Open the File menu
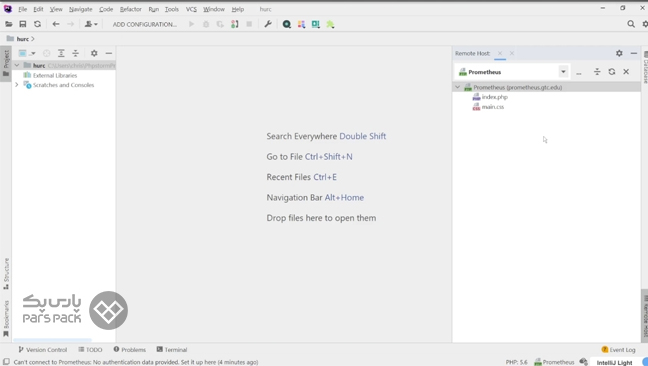Image resolution: width=648 pixels, height=366 pixels. coord(22,9)
